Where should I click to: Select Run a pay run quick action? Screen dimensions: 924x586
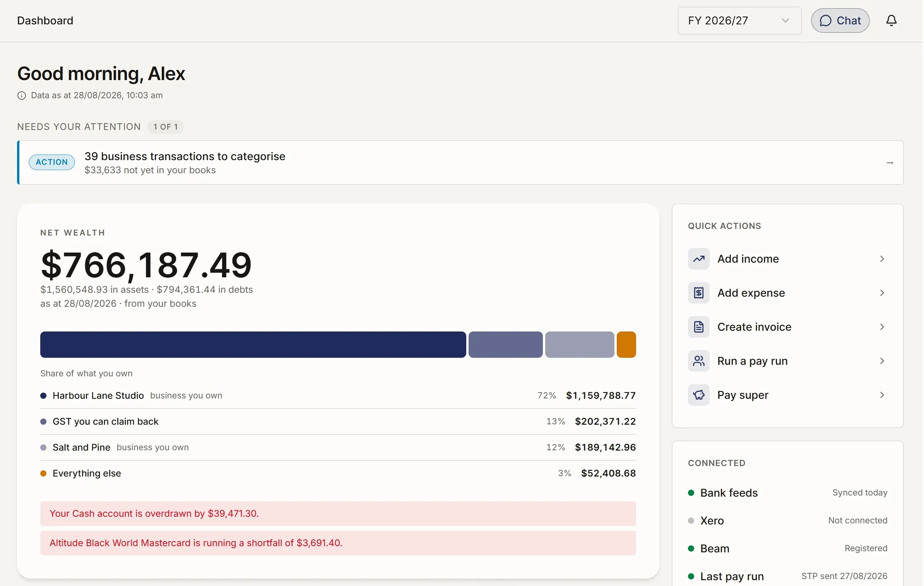787,361
